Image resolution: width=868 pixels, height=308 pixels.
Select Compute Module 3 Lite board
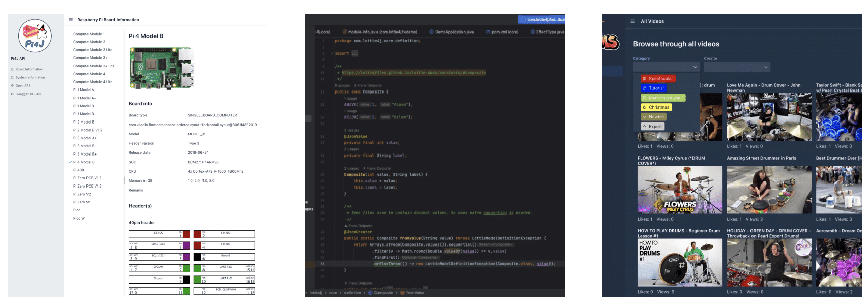tap(93, 50)
